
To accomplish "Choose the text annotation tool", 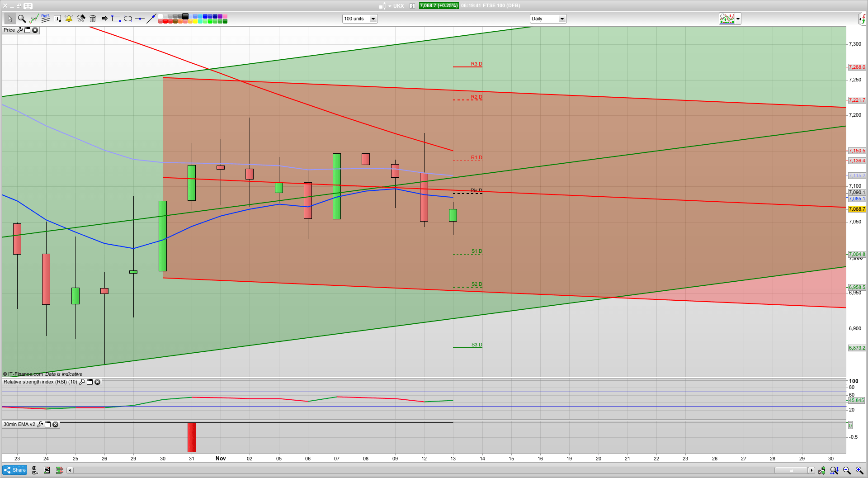I will pyautogui.click(x=57, y=19).
